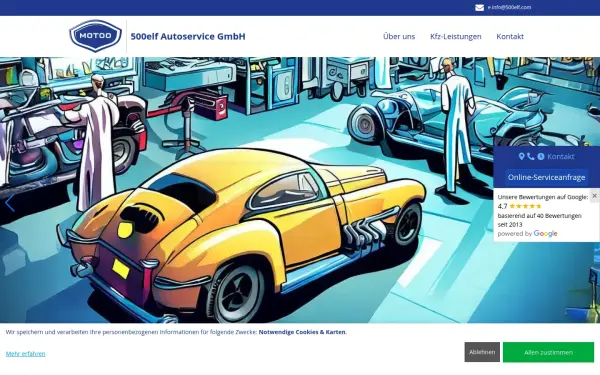Image resolution: width=600 pixels, height=375 pixels.
Task: Click the Allen zustimmen button
Action: click(548, 352)
